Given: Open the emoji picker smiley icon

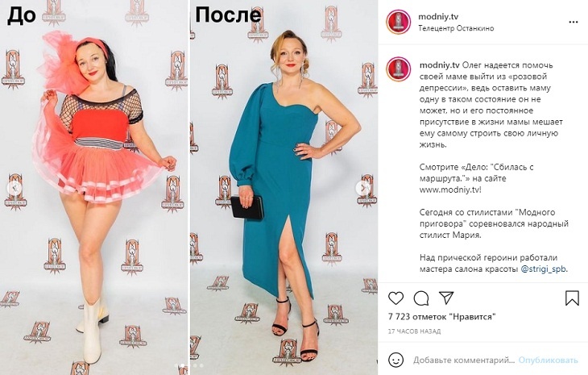Looking at the screenshot, I should [395, 360].
